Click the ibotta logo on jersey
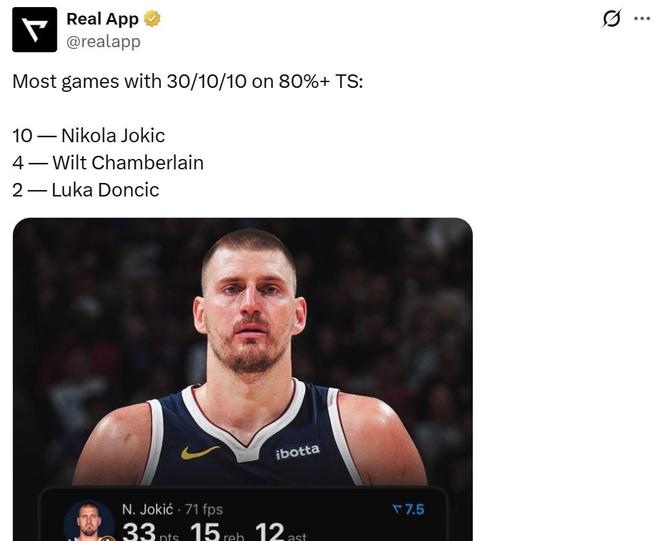This screenshot has width=660, height=541. pyautogui.click(x=298, y=451)
